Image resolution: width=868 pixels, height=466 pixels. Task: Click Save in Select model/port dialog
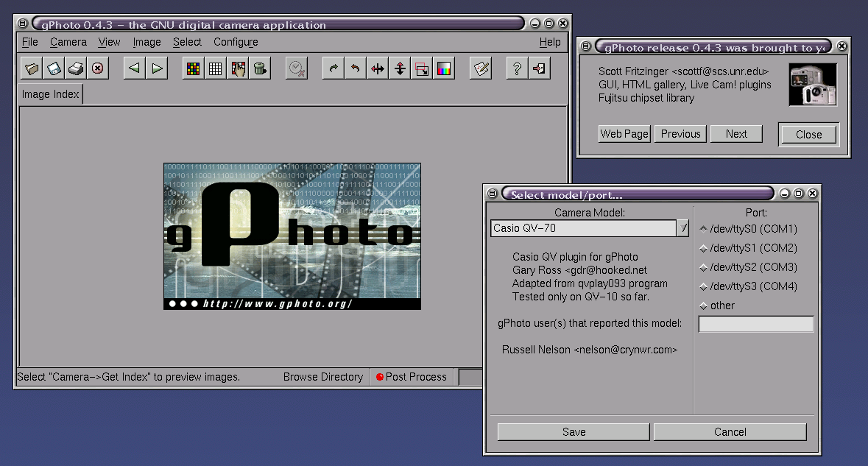[574, 432]
